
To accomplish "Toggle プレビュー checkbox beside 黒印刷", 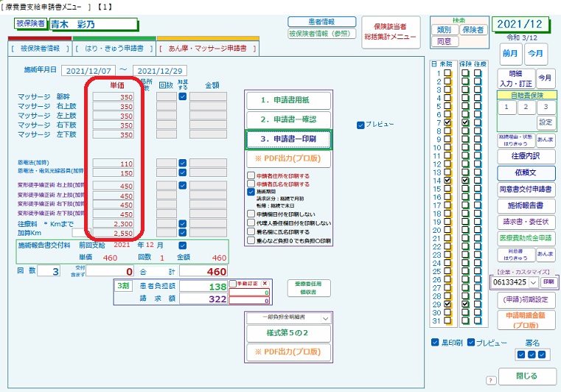I will pos(471,343).
